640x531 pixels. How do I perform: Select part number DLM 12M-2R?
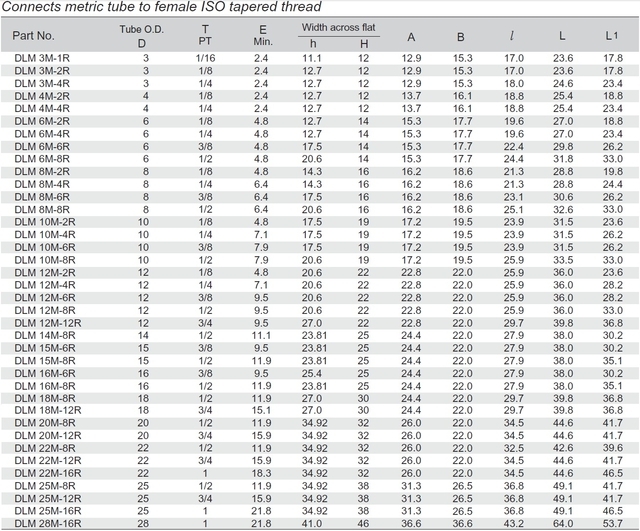(45, 272)
